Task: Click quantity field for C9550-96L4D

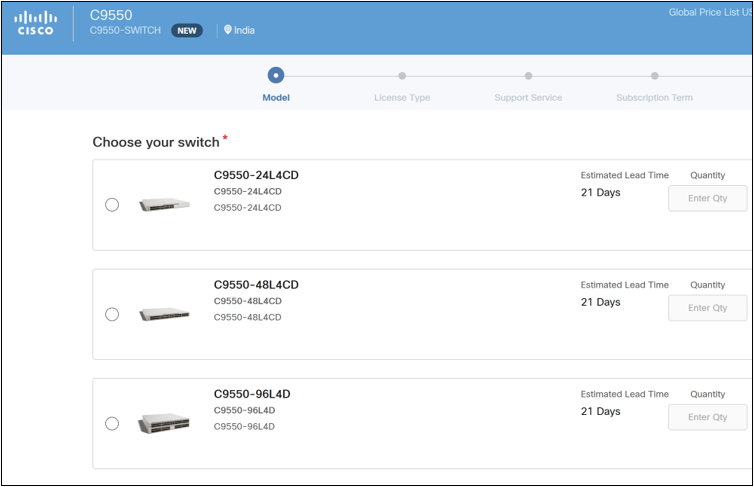Action: click(x=707, y=417)
